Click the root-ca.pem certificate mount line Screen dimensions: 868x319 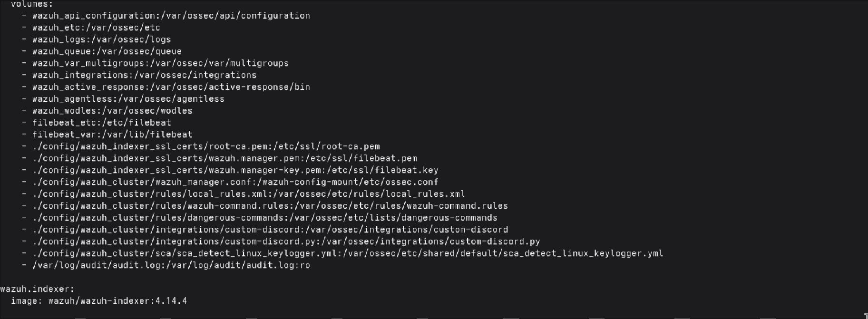[206, 146]
